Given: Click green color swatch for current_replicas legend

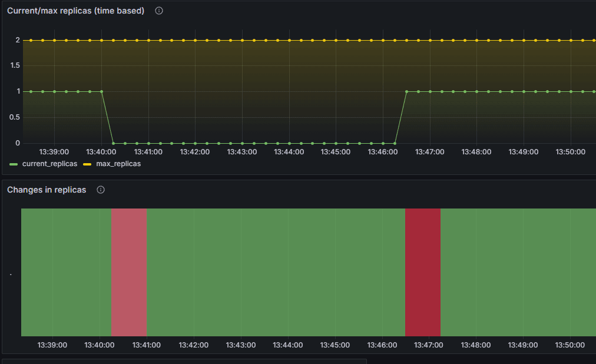Looking at the screenshot, I should (14, 163).
